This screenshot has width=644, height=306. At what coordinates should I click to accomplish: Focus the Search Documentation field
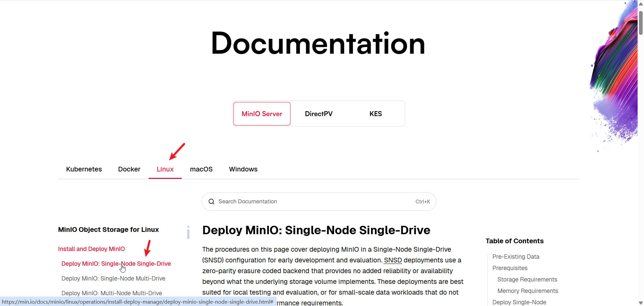click(x=319, y=201)
